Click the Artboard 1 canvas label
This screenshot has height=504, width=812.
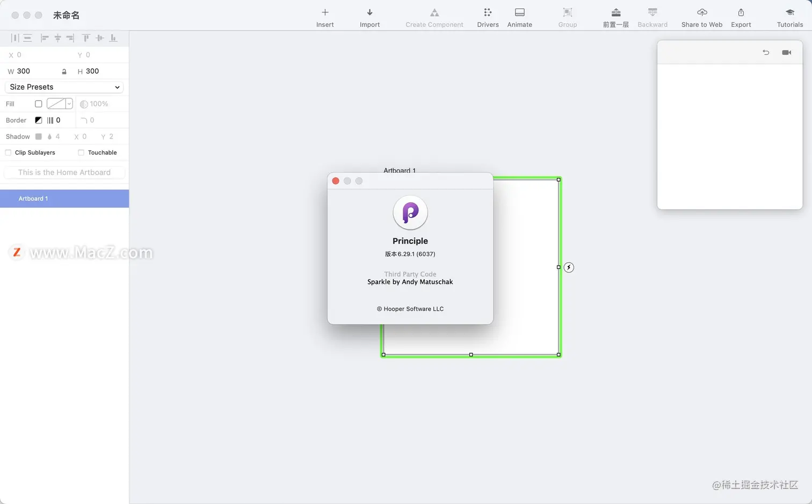(x=400, y=170)
